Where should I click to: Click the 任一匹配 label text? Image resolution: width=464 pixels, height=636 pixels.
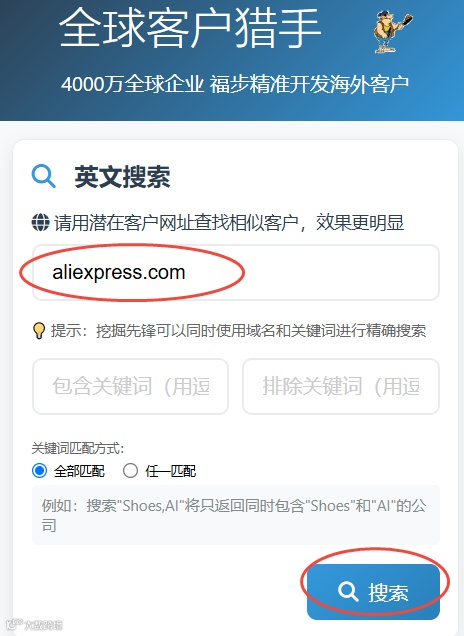click(171, 471)
